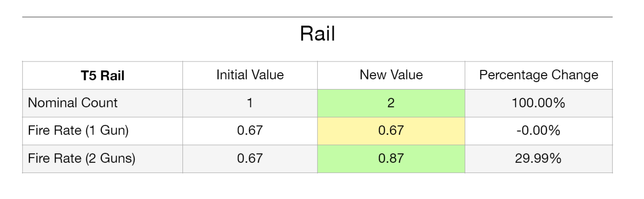Select the "100.00%" percentage cell
This screenshot has width=644, height=199.
(539, 103)
